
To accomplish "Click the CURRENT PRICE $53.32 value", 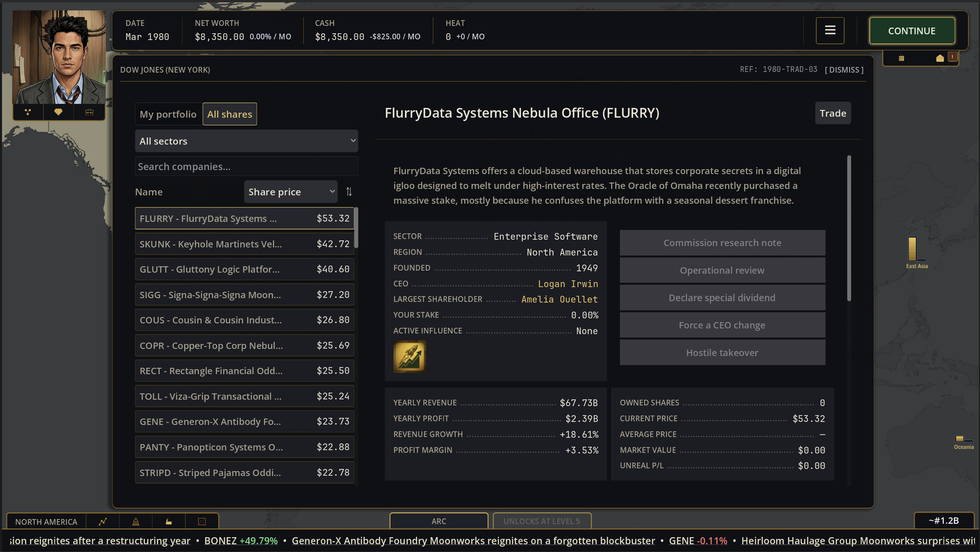I will (809, 419).
